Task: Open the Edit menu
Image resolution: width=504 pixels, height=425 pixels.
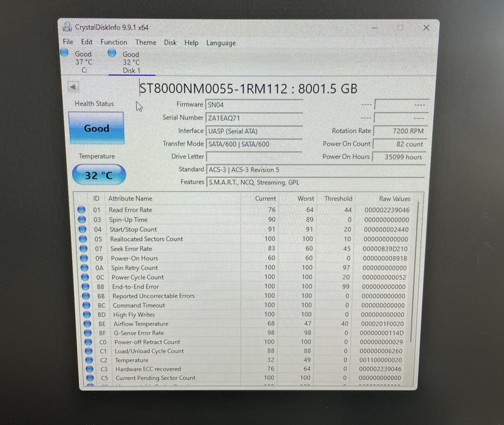Action: [87, 42]
